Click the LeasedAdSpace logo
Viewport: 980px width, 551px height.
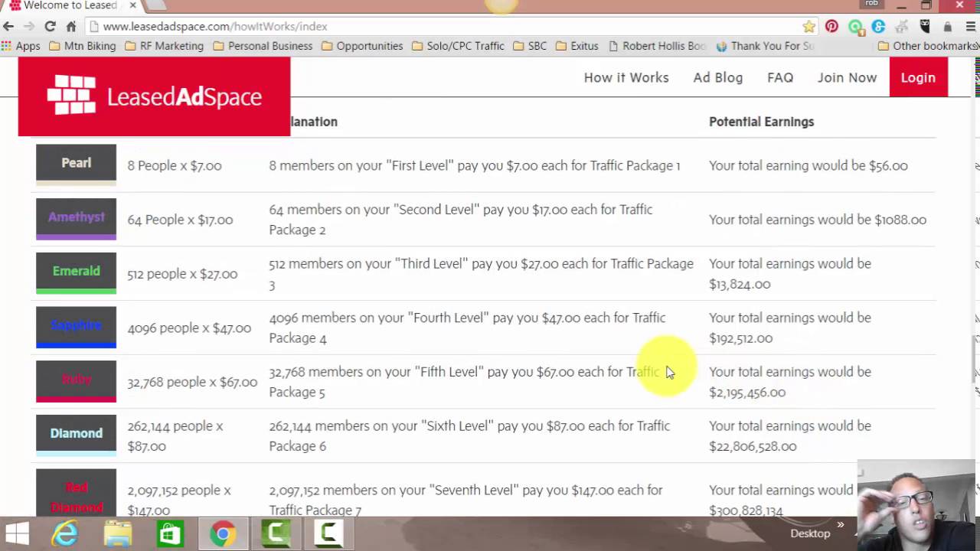pos(154,96)
